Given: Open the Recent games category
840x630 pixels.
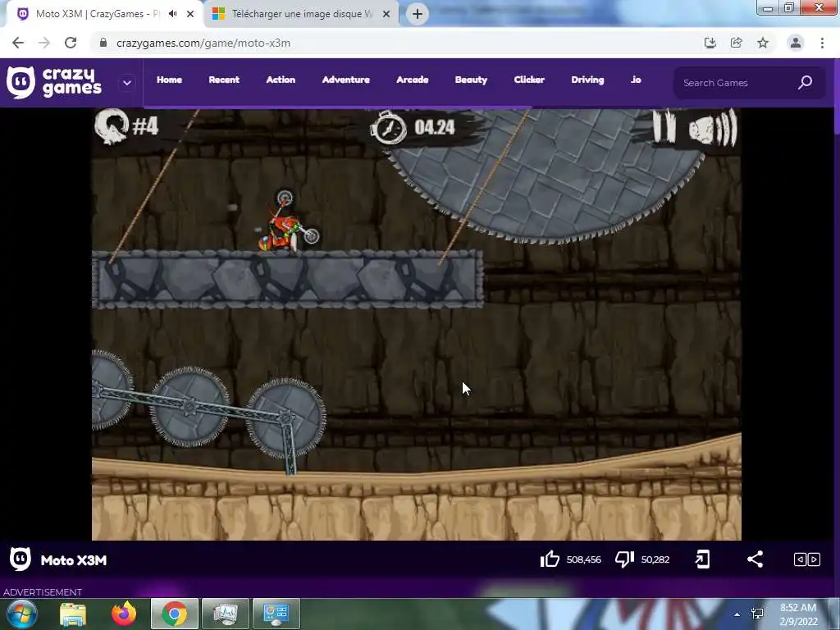Looking at the screenshot, I should (224, 80).
